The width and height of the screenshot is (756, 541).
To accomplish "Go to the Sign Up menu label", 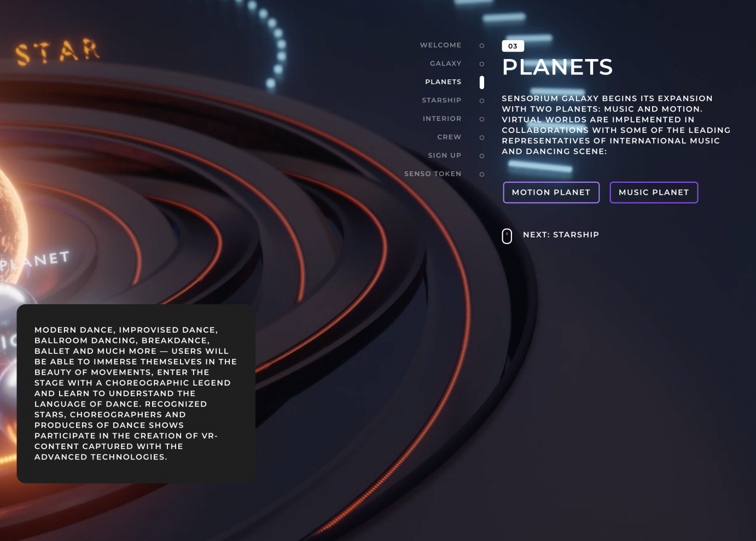I will 444,155.
